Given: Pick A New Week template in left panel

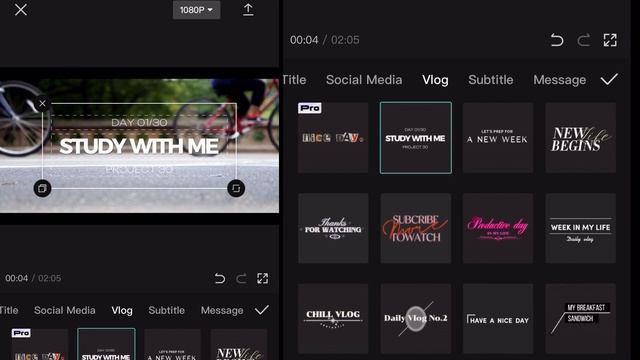Looking at the screenshot, I should (172, 344).
